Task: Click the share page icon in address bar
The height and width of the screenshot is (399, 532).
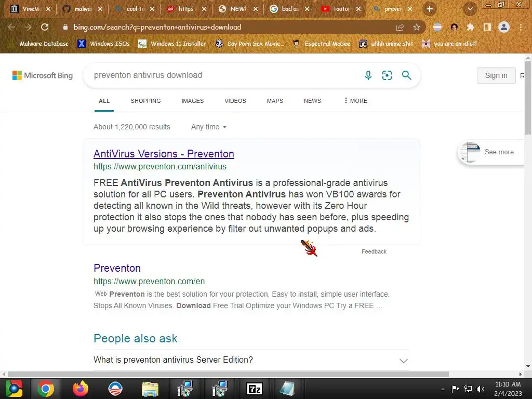Action: (400, 28)
